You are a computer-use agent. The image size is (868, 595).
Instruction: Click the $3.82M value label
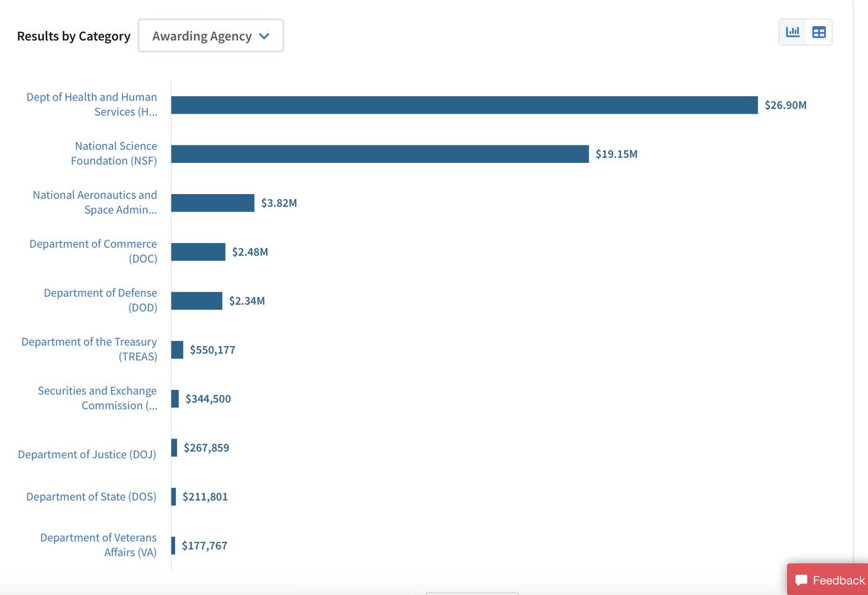click(279, 203)
